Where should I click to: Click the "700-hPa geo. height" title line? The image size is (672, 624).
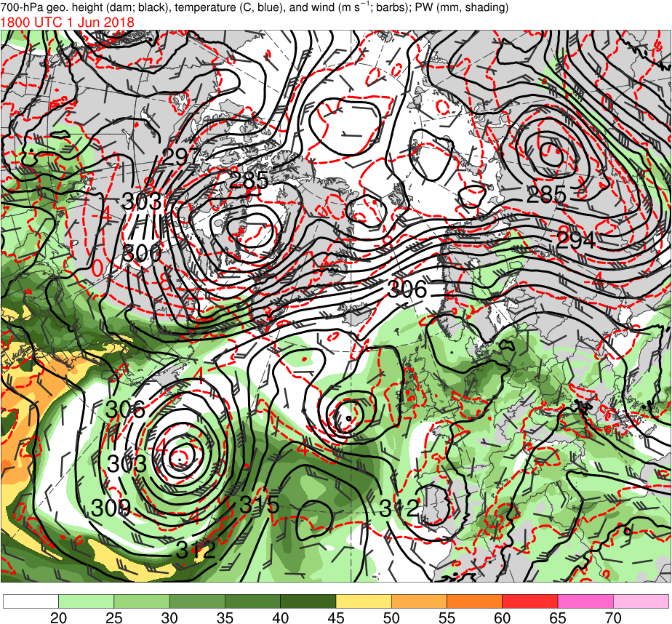[255, 7]
